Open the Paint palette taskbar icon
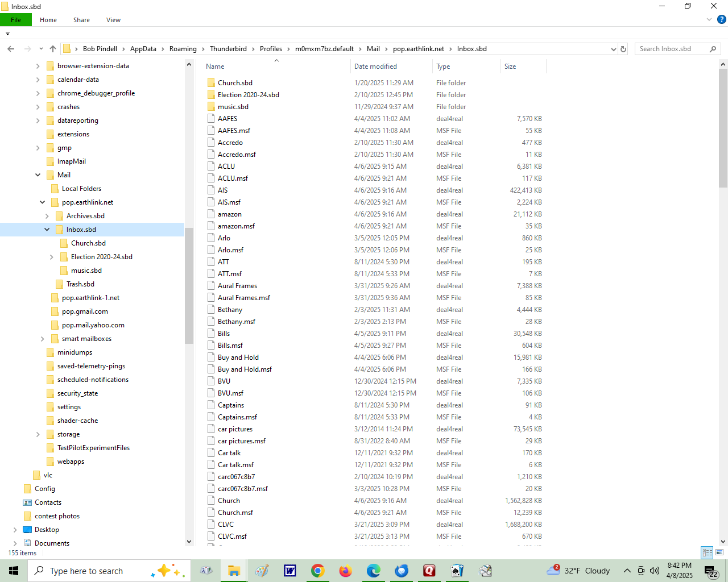This screenshot has height=582, width=728. [262, 571]
